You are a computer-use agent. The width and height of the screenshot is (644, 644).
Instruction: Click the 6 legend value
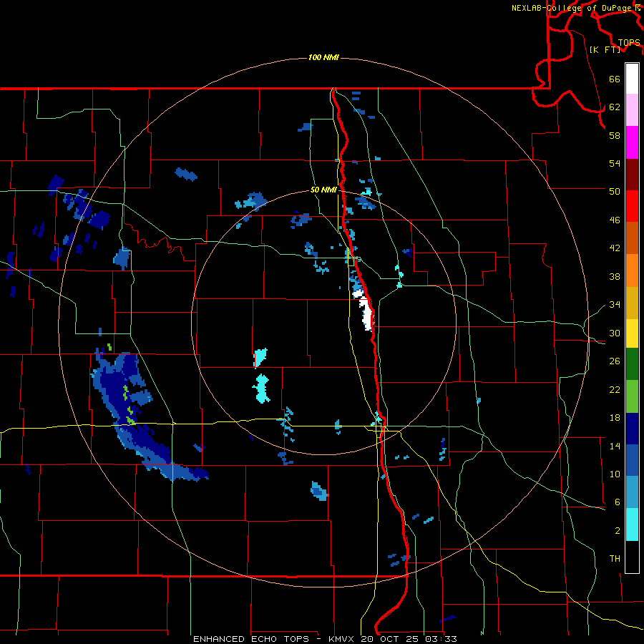618,502
